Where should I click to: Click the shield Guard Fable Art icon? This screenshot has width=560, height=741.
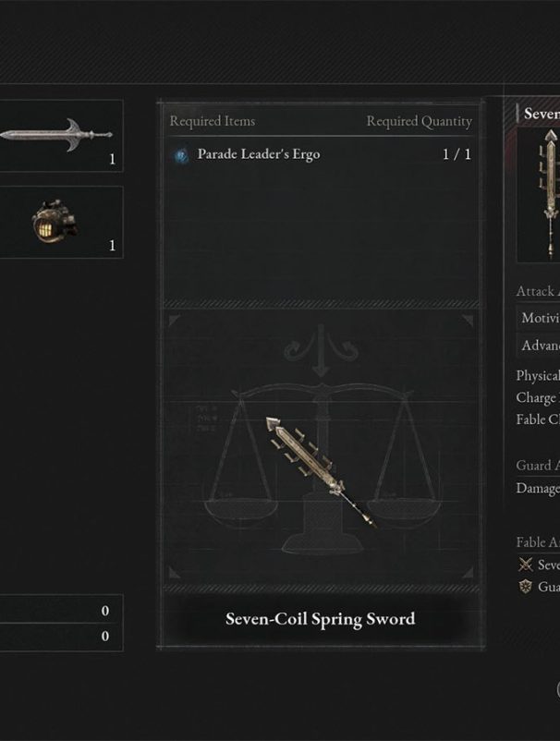pos(526,587)
